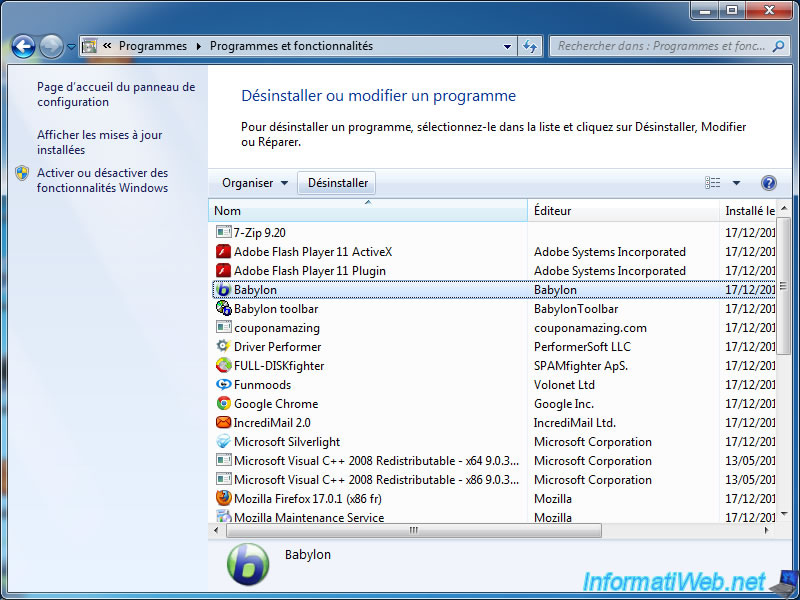
Task: Click horizontal scrollbar right arrow
Action: 767,531
